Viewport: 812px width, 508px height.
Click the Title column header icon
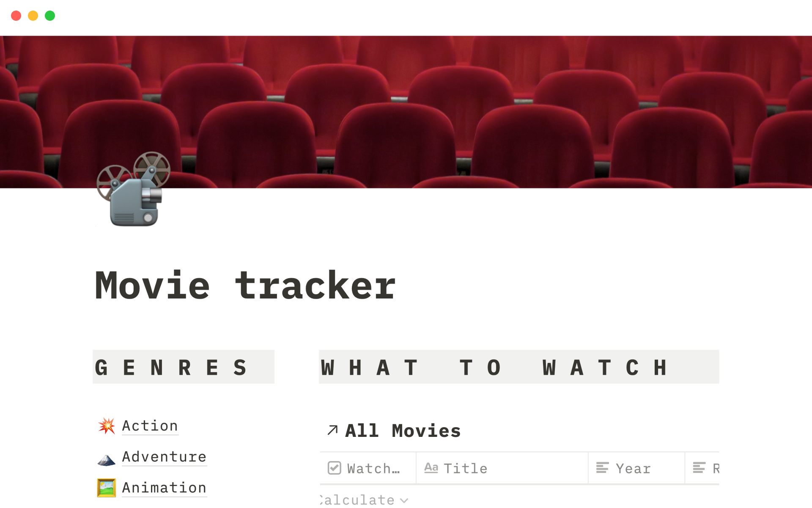tap(431, 468)
